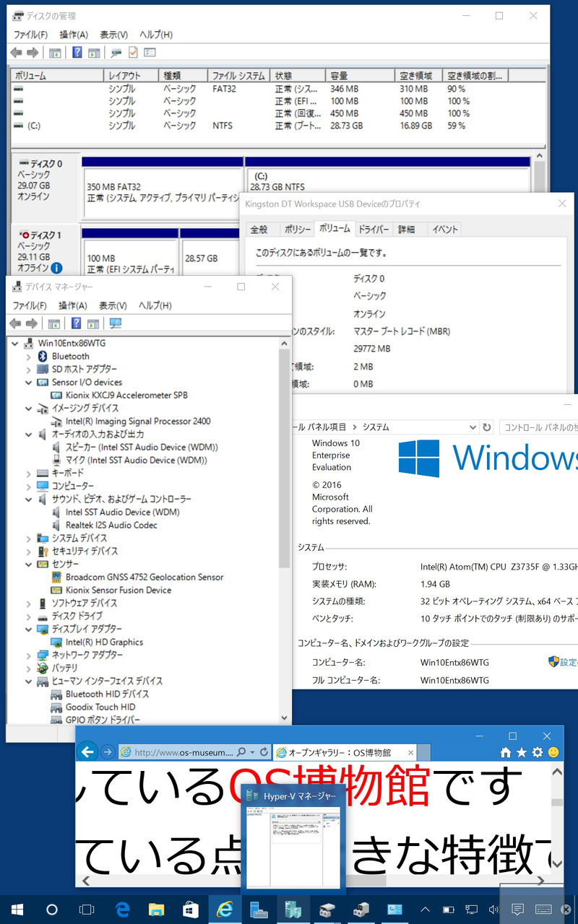Viewport: 578px width, 924px height.
Task: Click the help icon in Device Manager toolbar
Action: tap(77, 323)
